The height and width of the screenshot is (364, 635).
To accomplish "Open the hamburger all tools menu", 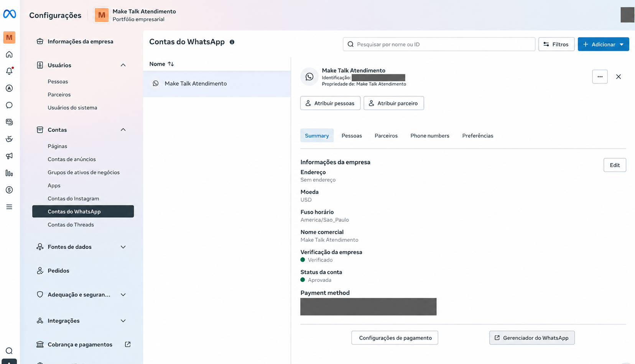I will (x=9, y=207).
